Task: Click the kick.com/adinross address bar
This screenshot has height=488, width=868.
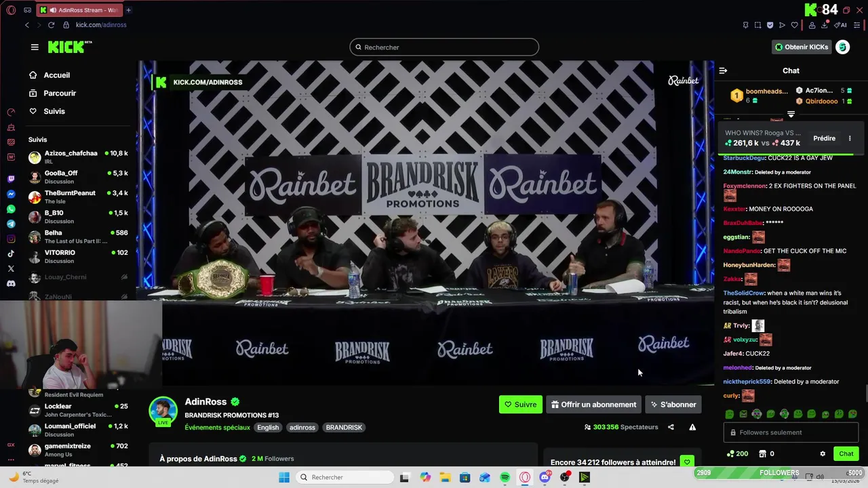Action: tap(101, 25)
